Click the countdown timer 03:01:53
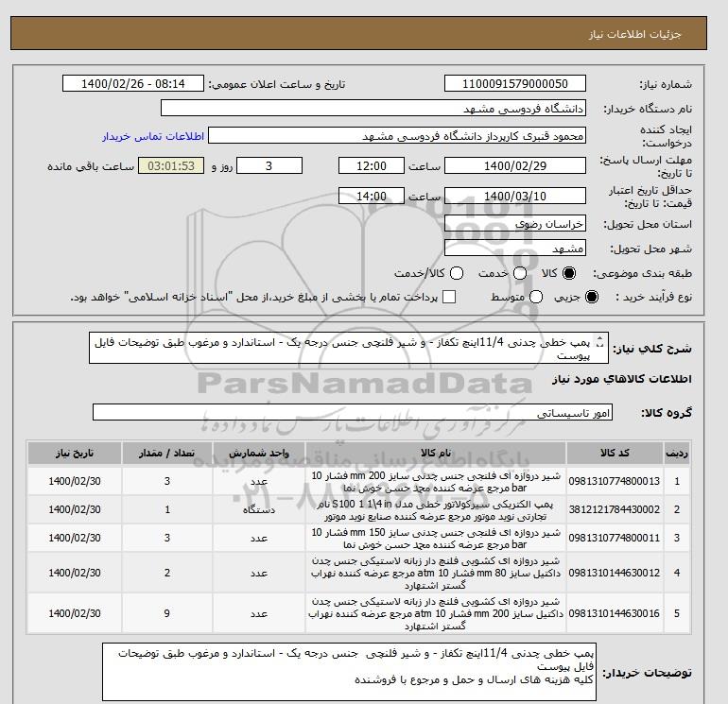The width and height of the screenshot is (728, 704). click(171, 165)
